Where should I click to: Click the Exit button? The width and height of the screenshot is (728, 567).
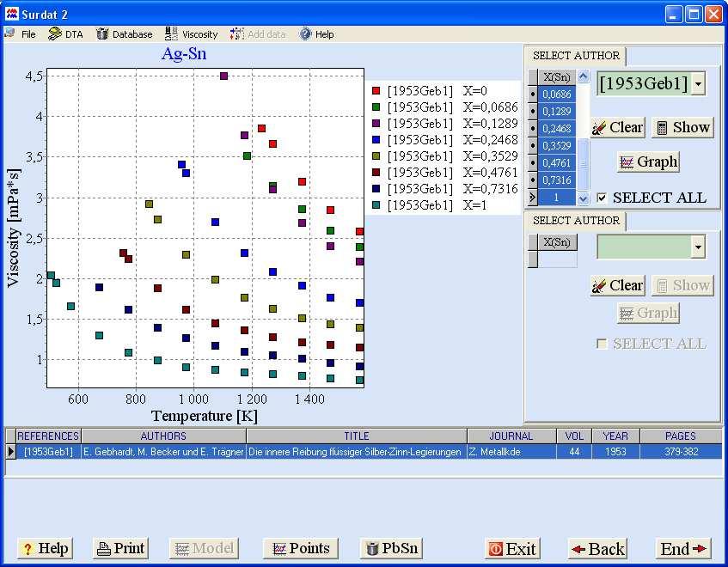(512, 549)
